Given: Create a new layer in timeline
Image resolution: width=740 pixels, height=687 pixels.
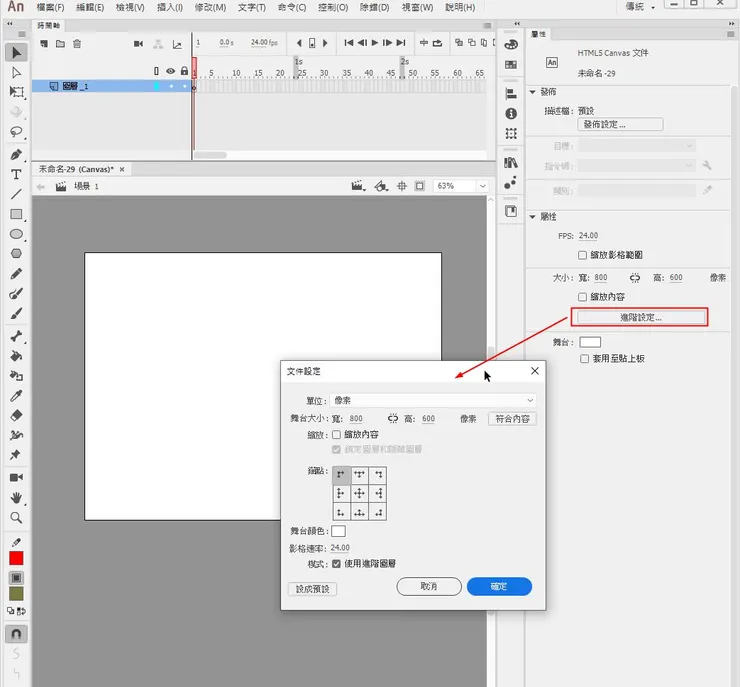Looking at the screenshot, I should tap(44, 44).
